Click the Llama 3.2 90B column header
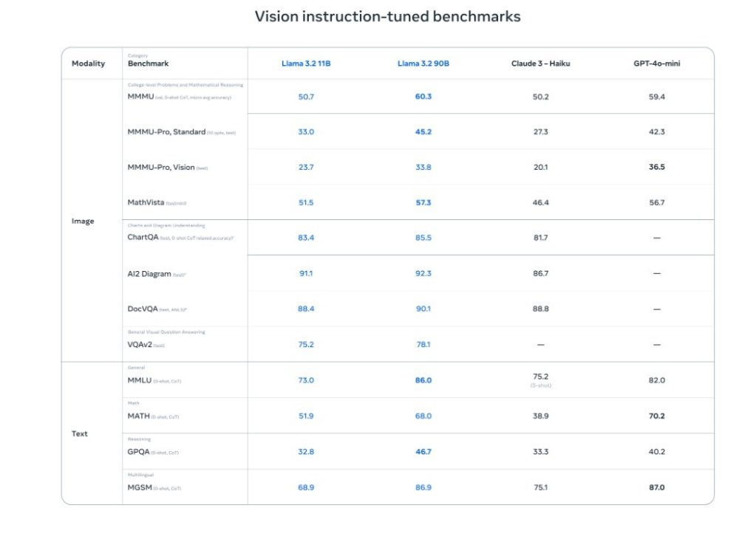756x542 pixels. click(x=423, y=64)
